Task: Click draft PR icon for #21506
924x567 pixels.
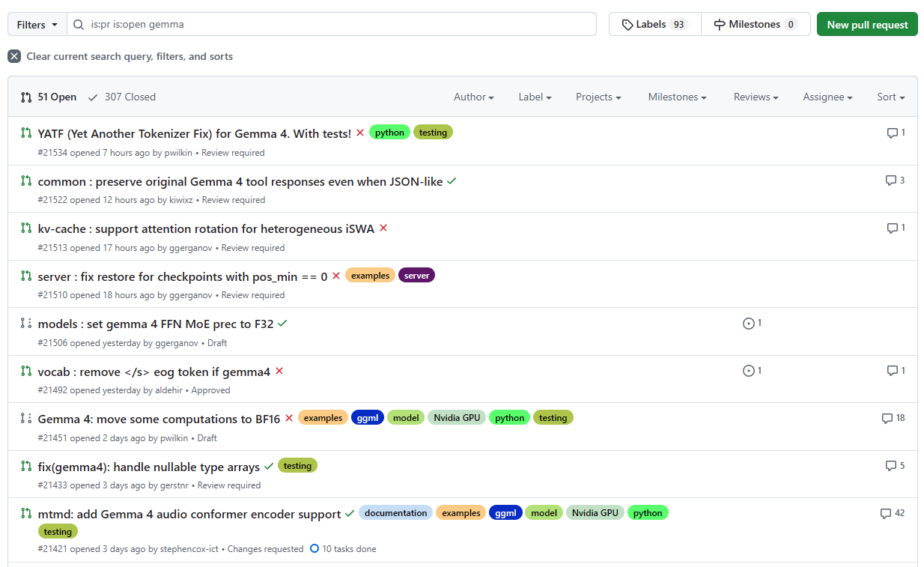Action: pyautogui.click(x=26, y=323)
